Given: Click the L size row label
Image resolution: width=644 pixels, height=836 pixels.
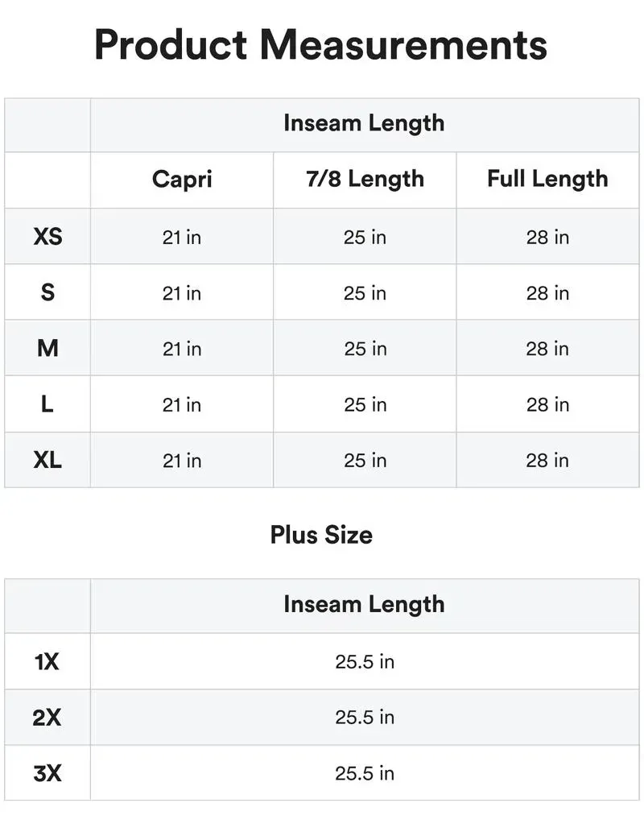Looking at the screenshot, I should [x=47, y=404].
